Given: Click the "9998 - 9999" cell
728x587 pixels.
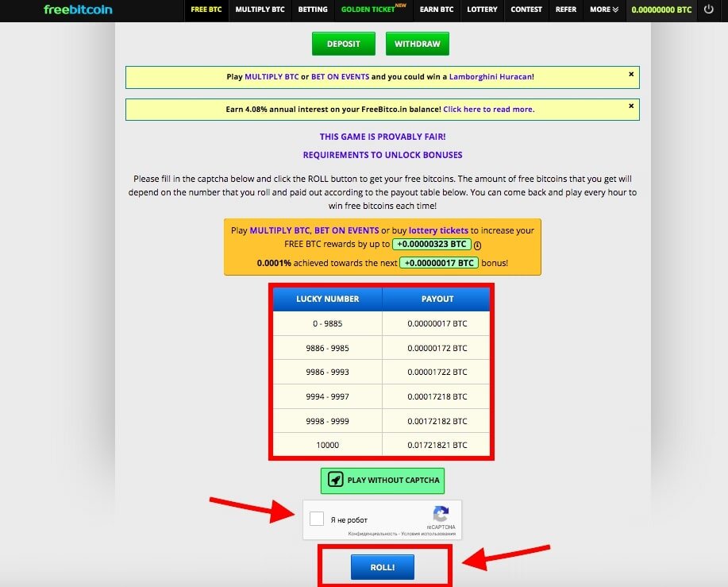Looking at the screenshot, I should (327, 421).
